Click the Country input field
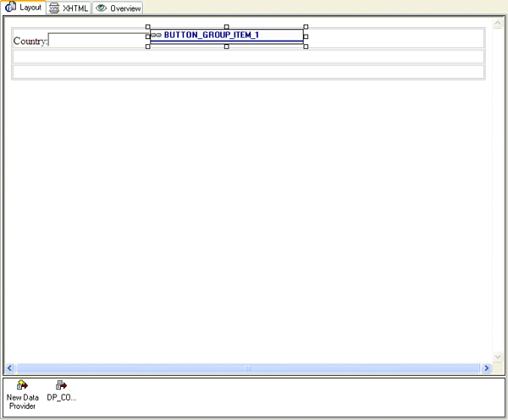 pos(98,40)
